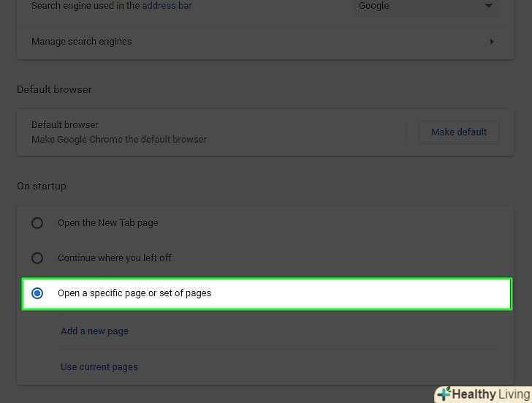Expand the Manage search engines row
Viewport: 532px width, 403px height.
(x=265, y=42)
